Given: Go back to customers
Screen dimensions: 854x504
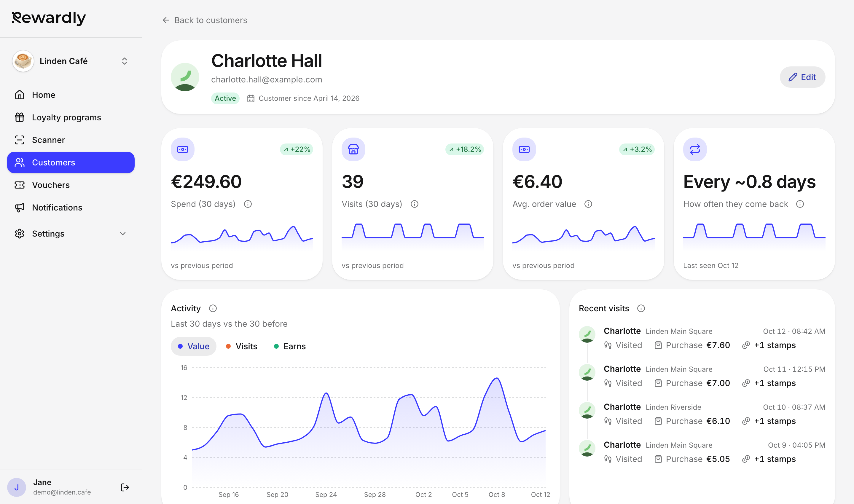Looking at the screenshot, I should click(205, 20).
